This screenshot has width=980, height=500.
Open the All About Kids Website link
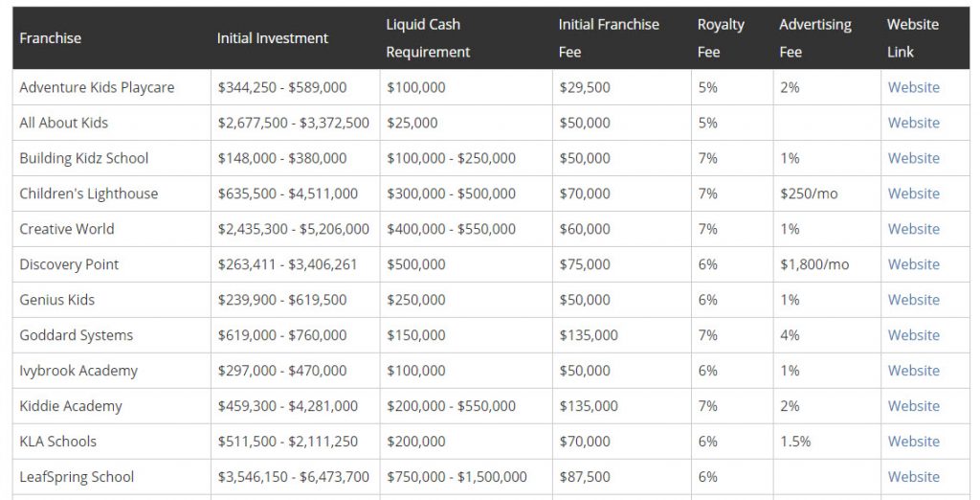tap(913, 123)
